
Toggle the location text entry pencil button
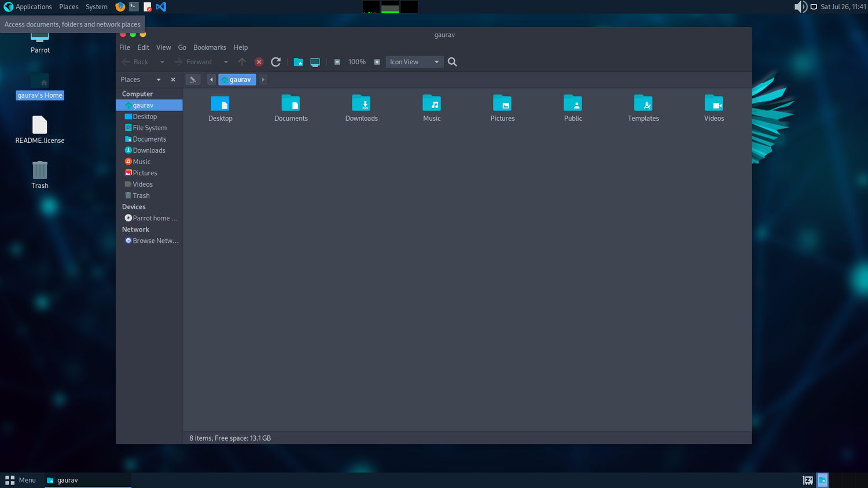click(x=193, y=80)
